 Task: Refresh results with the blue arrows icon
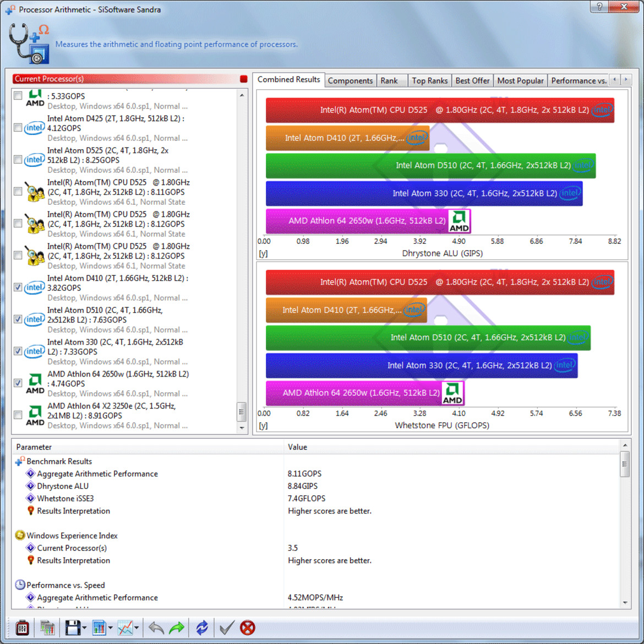click(201, 627)
